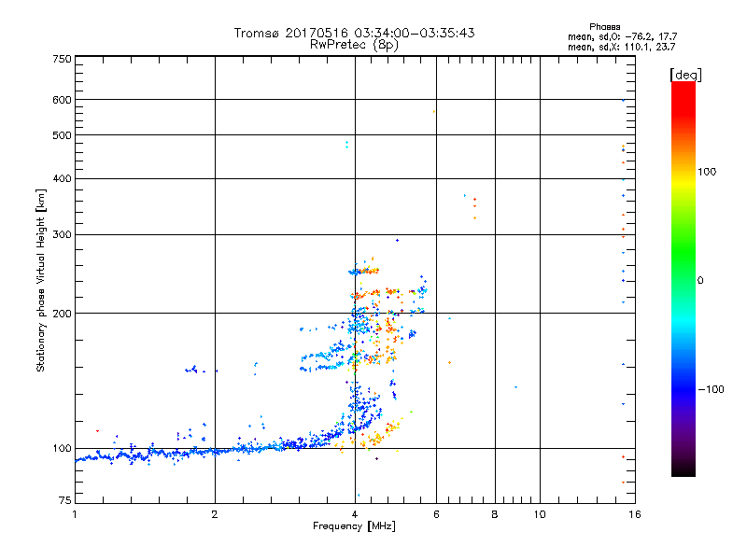Click y-axis tick label '500'

coord(62,135)
